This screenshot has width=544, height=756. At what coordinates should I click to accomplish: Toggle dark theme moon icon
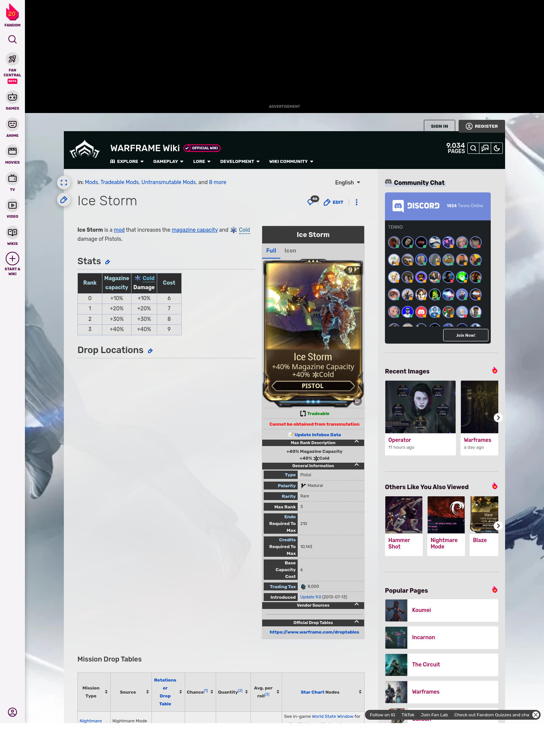click(497, 148)
